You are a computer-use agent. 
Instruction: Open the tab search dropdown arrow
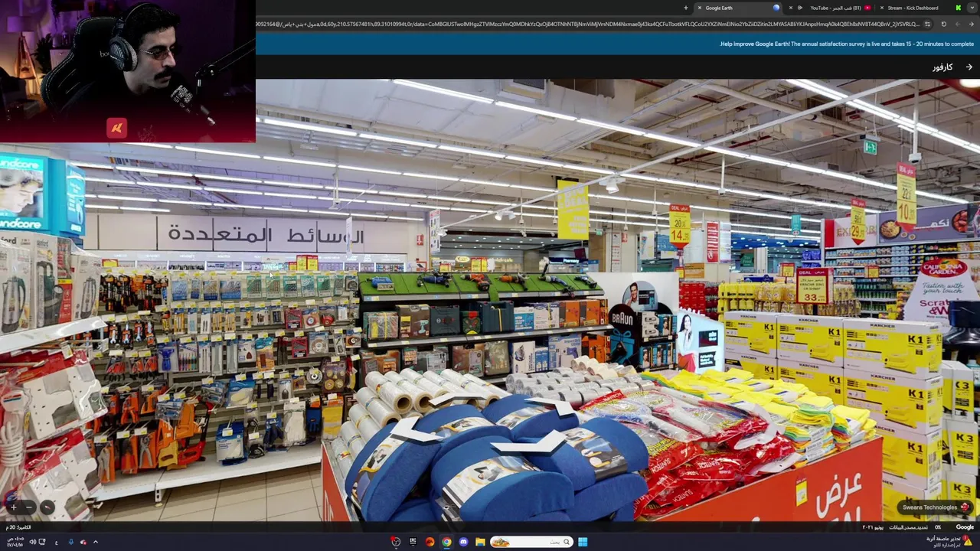(x=972, y=8)
